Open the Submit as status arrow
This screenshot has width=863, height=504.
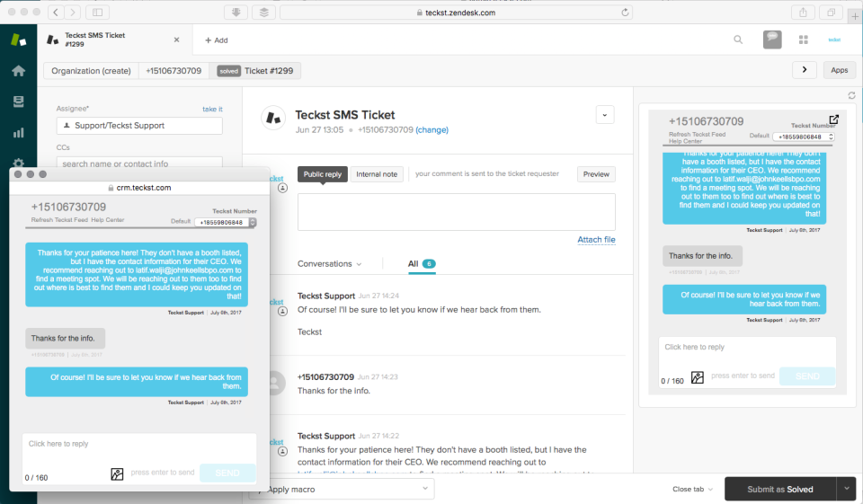click(847, 489)
